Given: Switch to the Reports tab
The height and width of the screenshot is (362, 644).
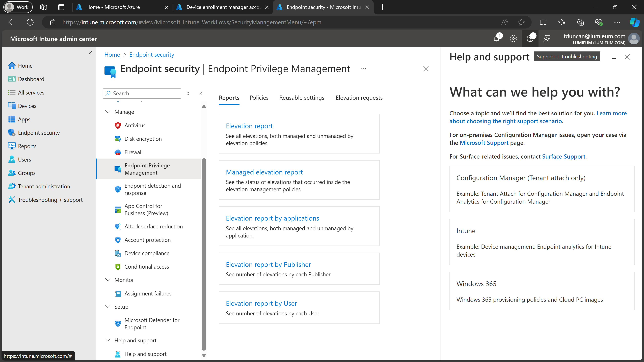Looking at the screenshot, I should click(x=229, y=98).
